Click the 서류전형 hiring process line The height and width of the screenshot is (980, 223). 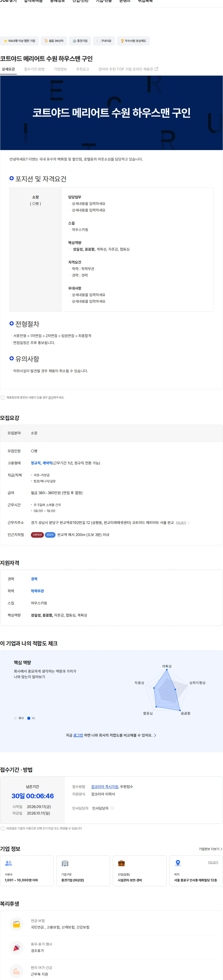[52, 336]
